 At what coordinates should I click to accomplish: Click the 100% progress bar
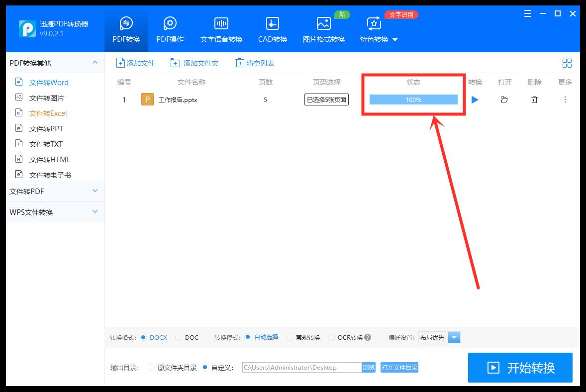[413, 99]
